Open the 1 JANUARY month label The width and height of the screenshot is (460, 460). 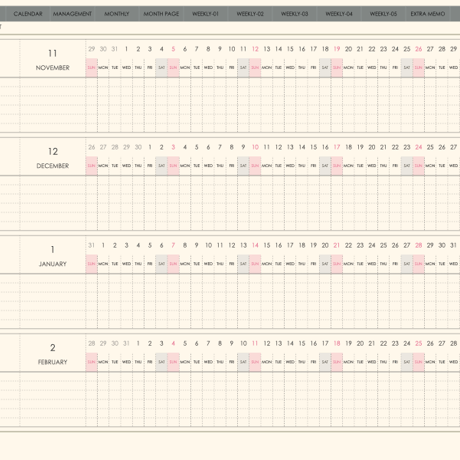click(x=53, y=256)
